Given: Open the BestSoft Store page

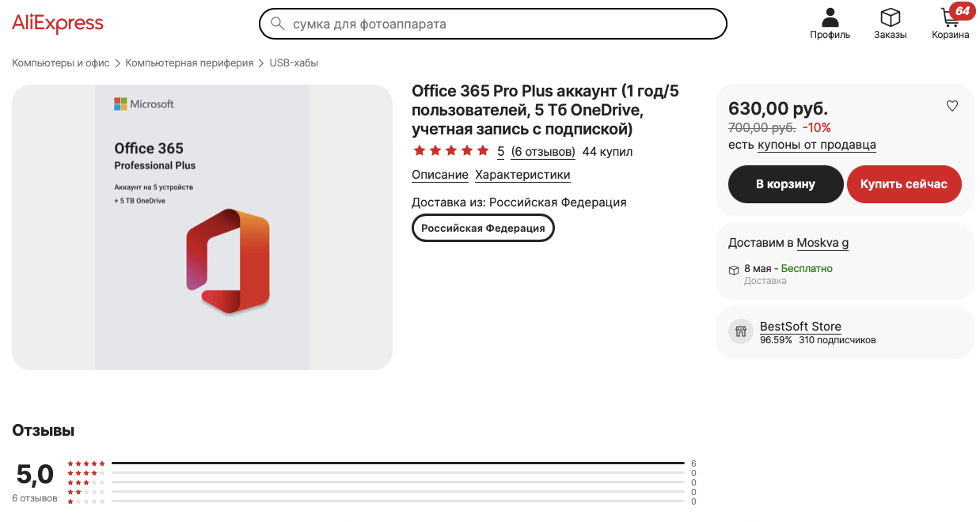Looking at the screenshot, I should [800, 326].
